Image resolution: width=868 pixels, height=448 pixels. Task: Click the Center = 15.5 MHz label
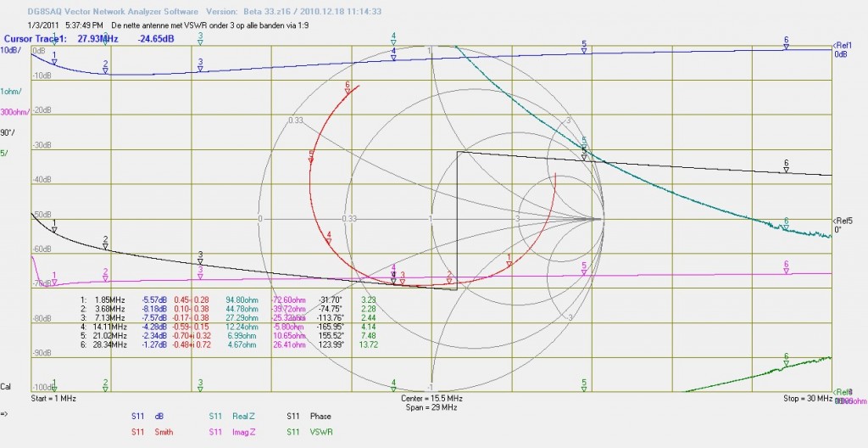[x=431, y=398]
